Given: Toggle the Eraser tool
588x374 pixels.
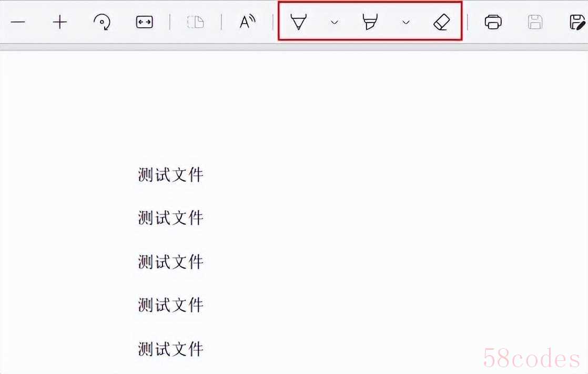Looking at the screenshot, I should coord(442,22).
